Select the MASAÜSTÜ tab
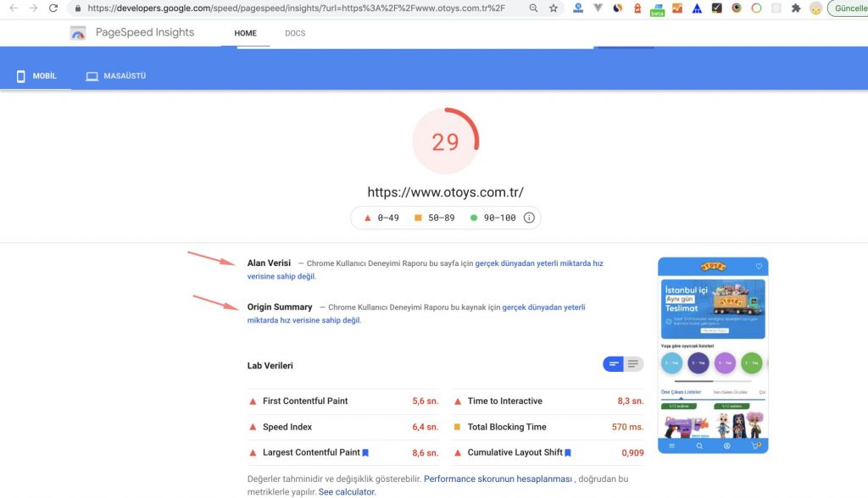 pos(116,76)
